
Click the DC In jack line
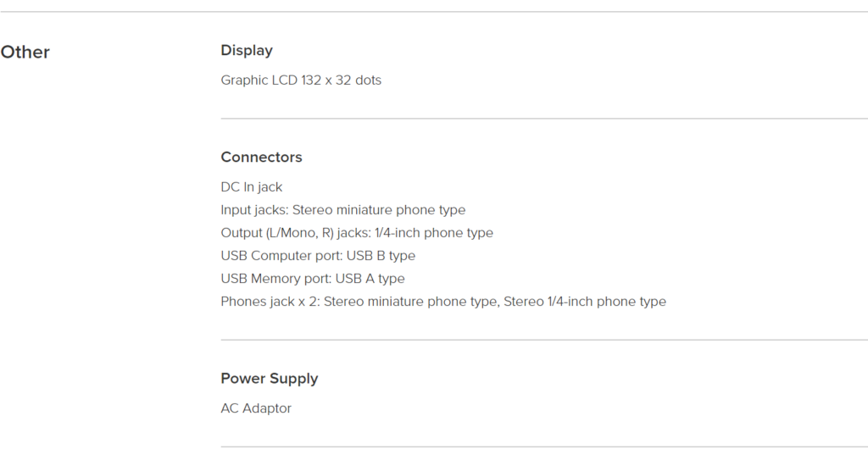[x=251, y=187]
